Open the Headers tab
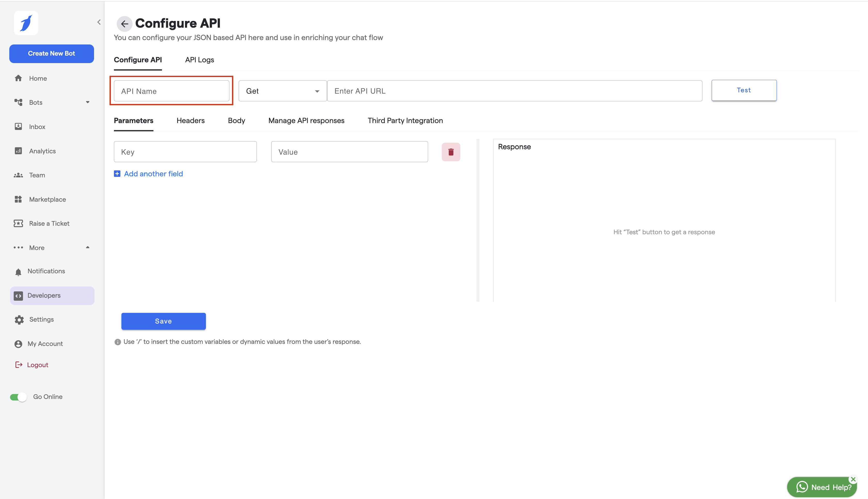Viewport: 868px width, 499px height. [x=190, y=121]
